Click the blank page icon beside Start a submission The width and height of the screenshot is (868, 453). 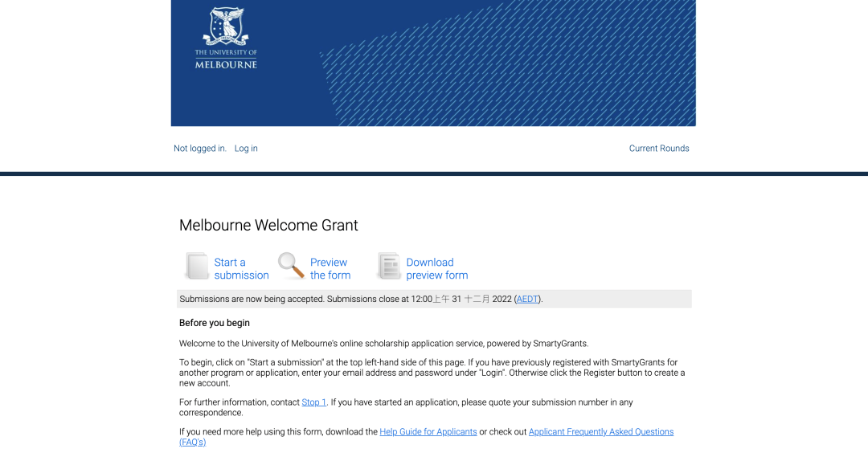coord(197,267)
